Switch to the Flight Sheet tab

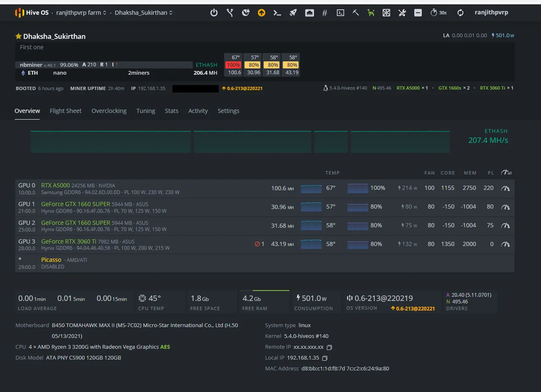(66, 111)
